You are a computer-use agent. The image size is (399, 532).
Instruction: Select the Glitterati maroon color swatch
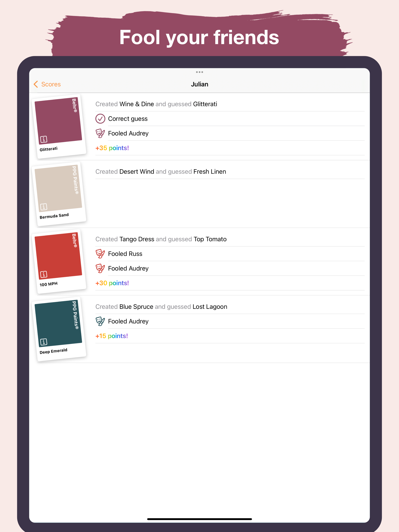tap(58, 120)
